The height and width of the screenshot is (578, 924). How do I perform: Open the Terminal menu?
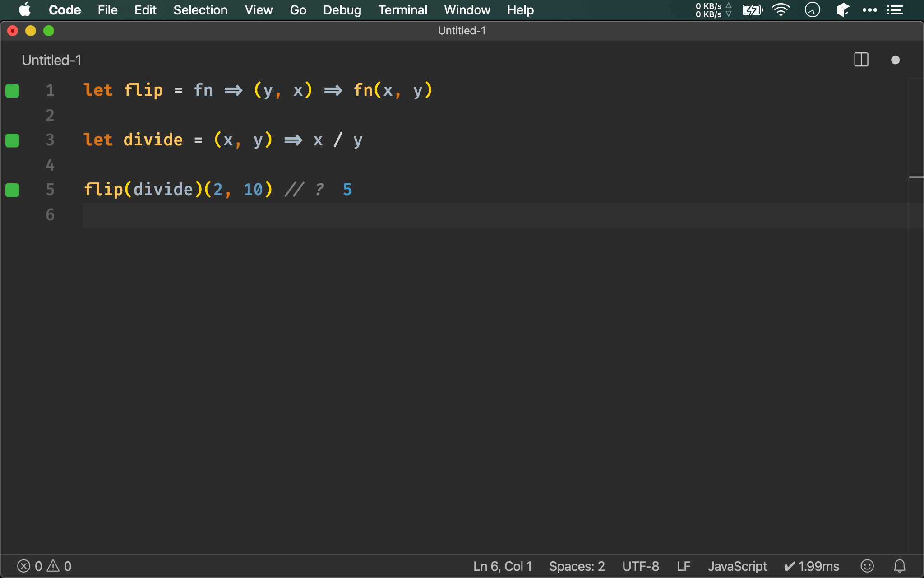[x=402, y=10]
